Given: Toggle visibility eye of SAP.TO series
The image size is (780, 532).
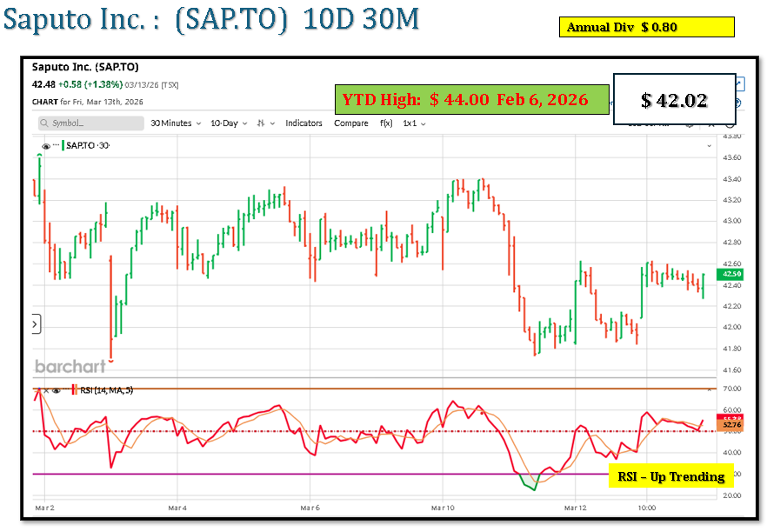Looking at the screenshot, I should point(46,145).
